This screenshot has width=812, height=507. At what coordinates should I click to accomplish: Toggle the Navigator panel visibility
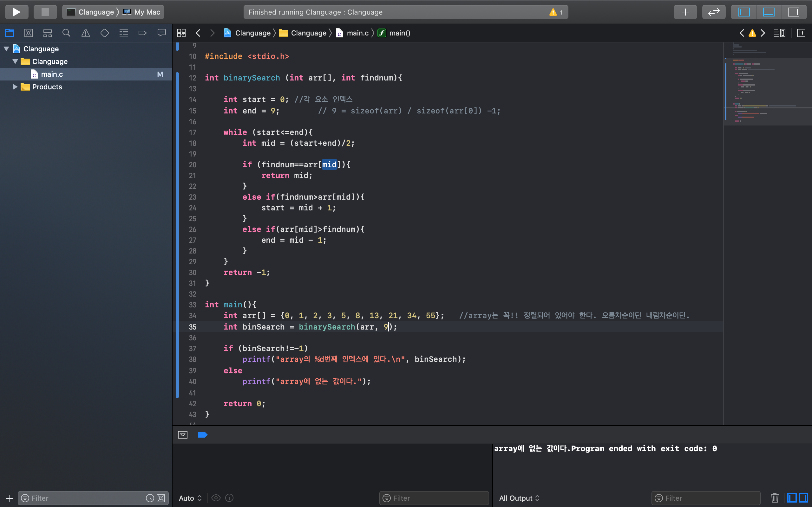pos(744,12)
